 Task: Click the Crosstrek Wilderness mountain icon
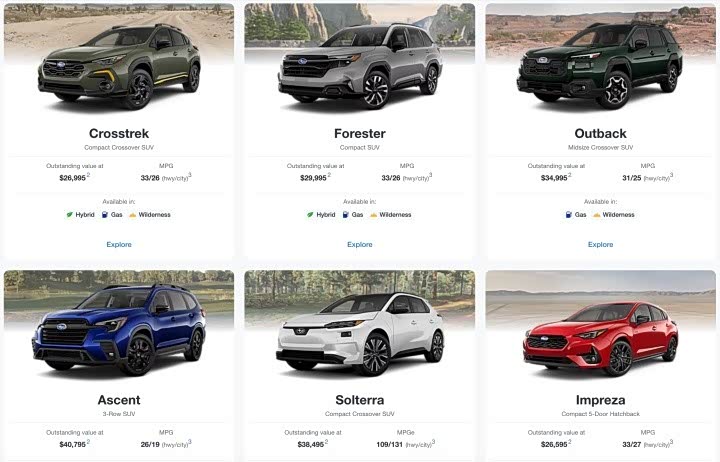pos(133,214)
